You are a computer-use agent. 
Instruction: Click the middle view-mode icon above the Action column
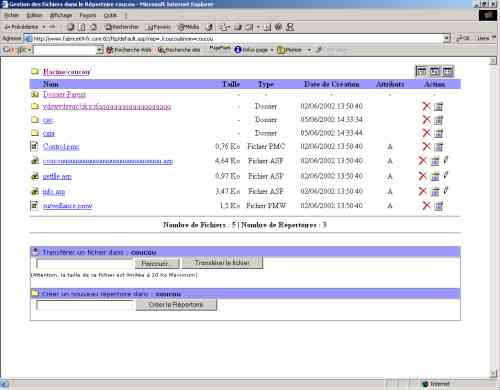click(x=435, y=71)
